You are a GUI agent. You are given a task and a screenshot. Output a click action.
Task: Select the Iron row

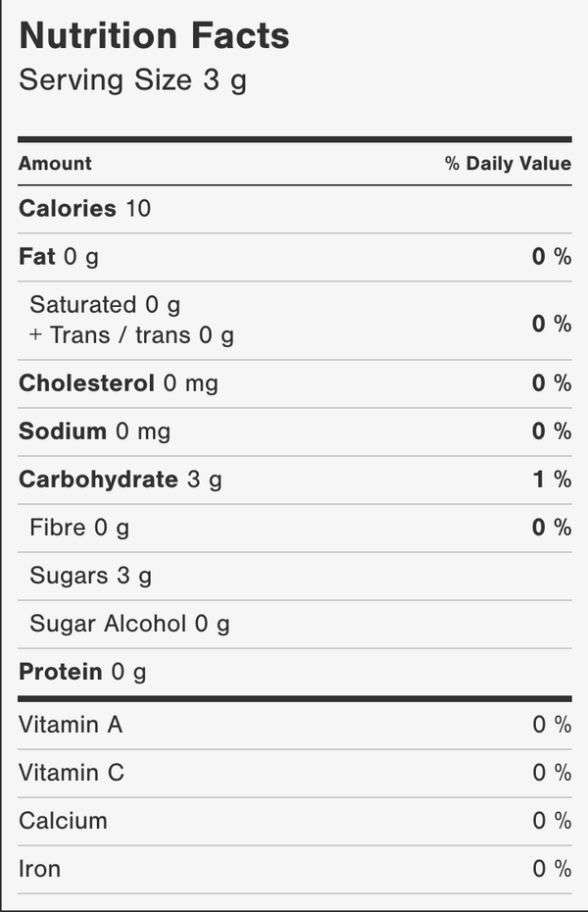pyautogui.click(x=295, y=870)
